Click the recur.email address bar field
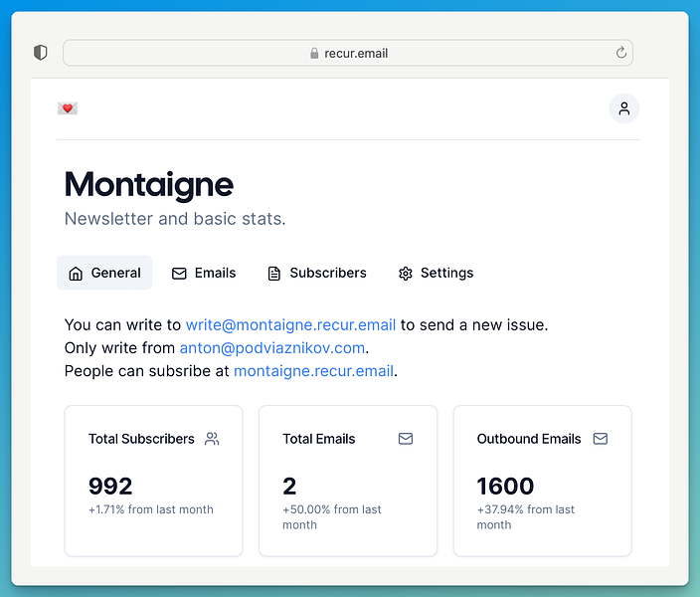The width and height of the screenshot is (700, 597). click(x=348, y=53)
